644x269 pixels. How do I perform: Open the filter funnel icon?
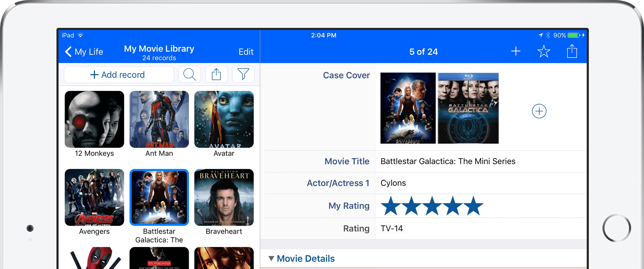pos(243,75)
